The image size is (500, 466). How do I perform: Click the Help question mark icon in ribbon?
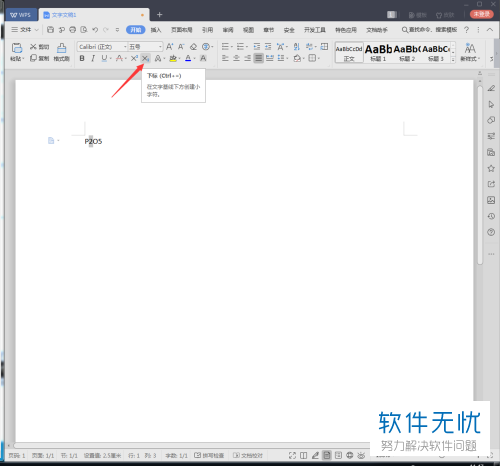(x=467, y=30)
